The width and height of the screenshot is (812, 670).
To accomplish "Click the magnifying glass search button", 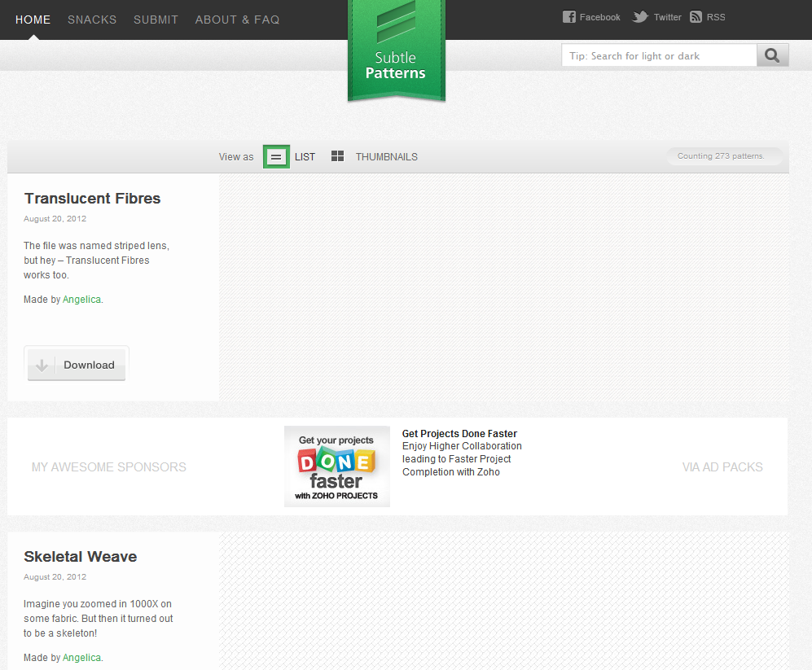I will pyautogui.click(x=772, y=55).
